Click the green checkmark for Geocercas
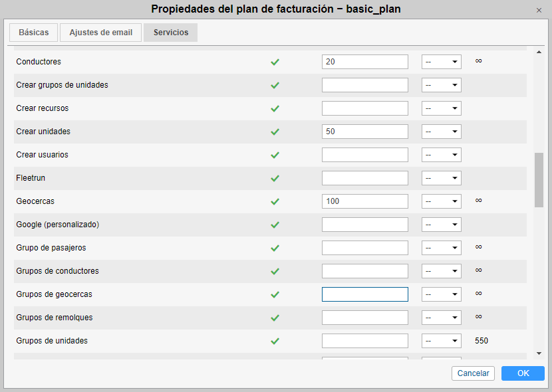552x392 pixels. [275, 201]
